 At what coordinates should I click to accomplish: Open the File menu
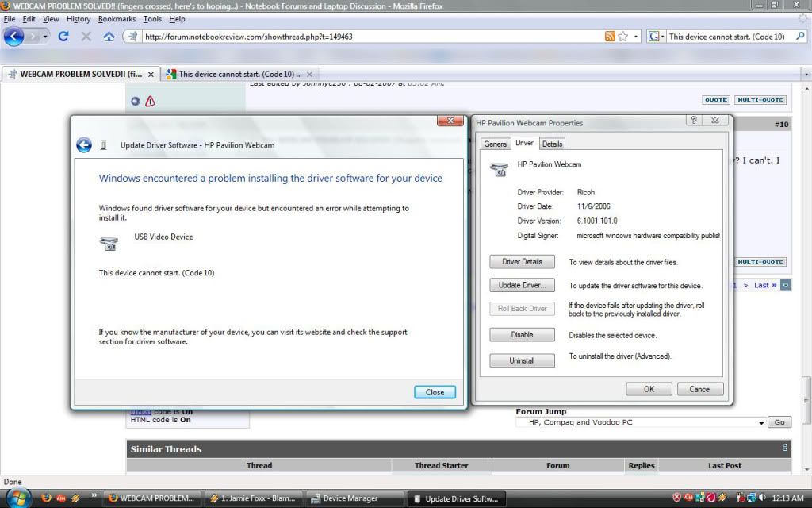pos(10,19)
